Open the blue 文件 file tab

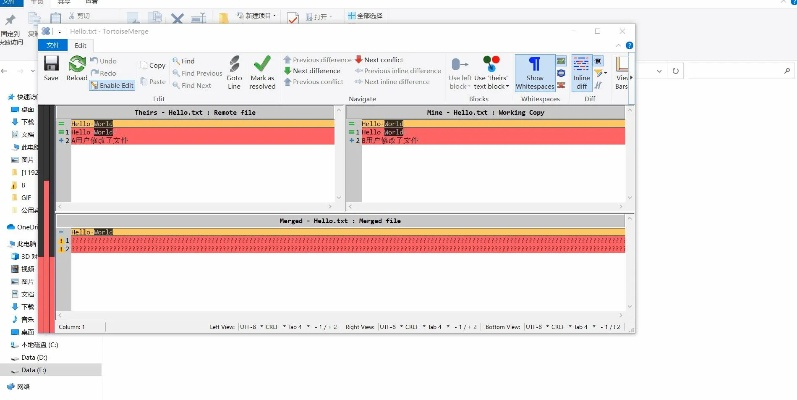53,45
